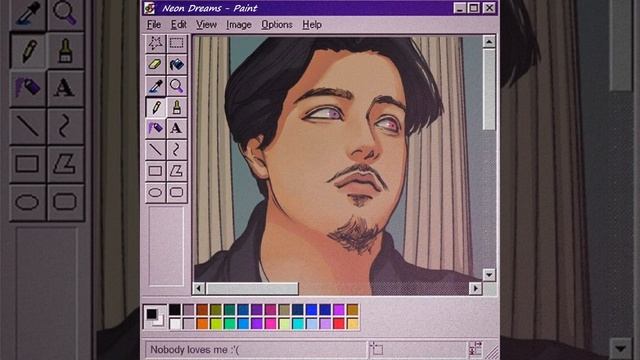The image size is (640, 360).
Task: Select the Rectangle shape tool in Paint window
Action: tap(156, 171)
